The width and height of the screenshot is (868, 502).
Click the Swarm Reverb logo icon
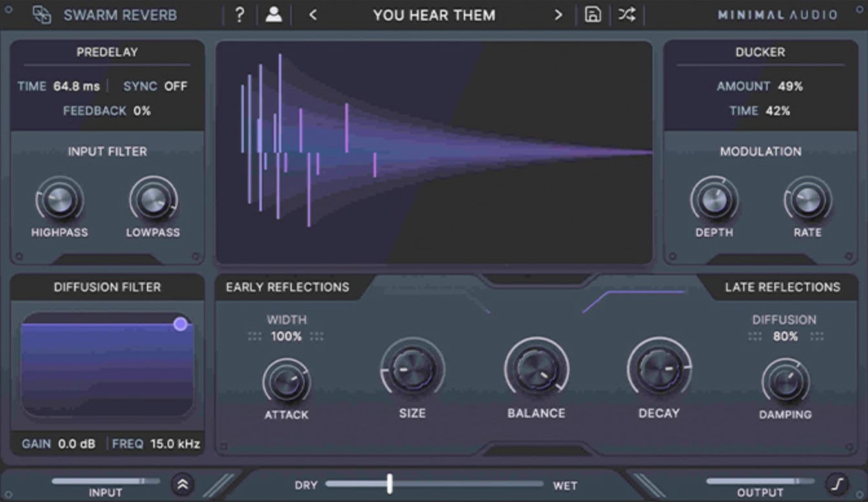(42, 15)
